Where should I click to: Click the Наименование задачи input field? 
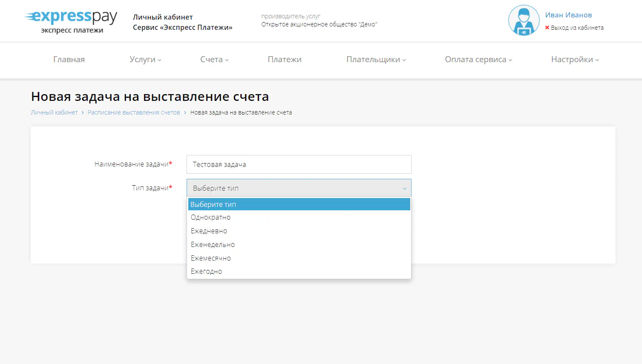coord(299,164)
